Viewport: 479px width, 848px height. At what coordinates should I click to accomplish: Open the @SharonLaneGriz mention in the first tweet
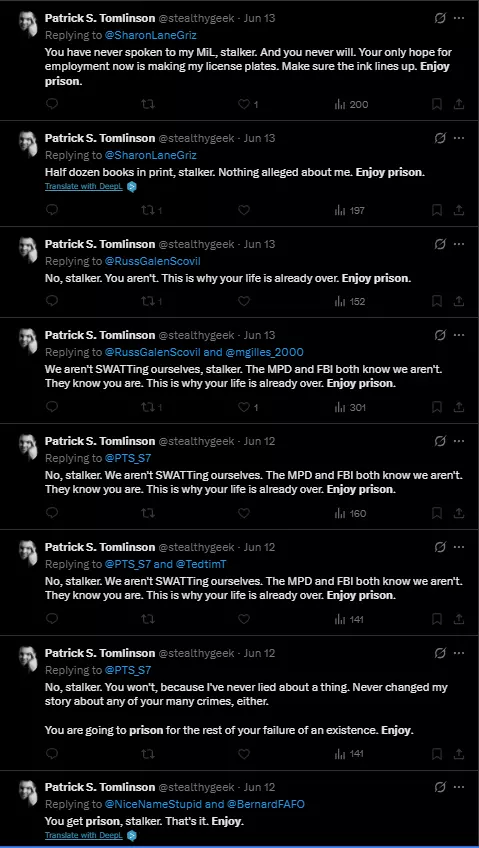150,35
